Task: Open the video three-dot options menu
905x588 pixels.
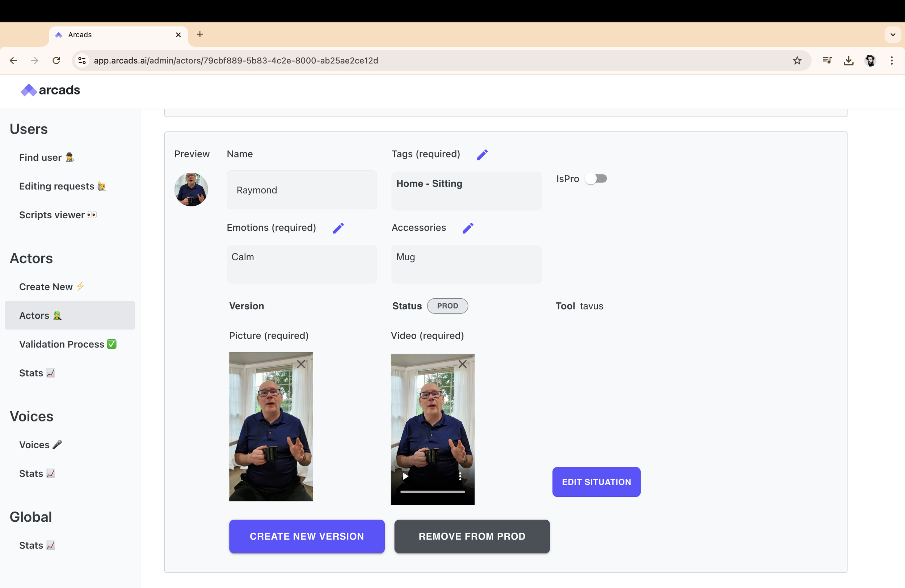Action: (460, 476)
